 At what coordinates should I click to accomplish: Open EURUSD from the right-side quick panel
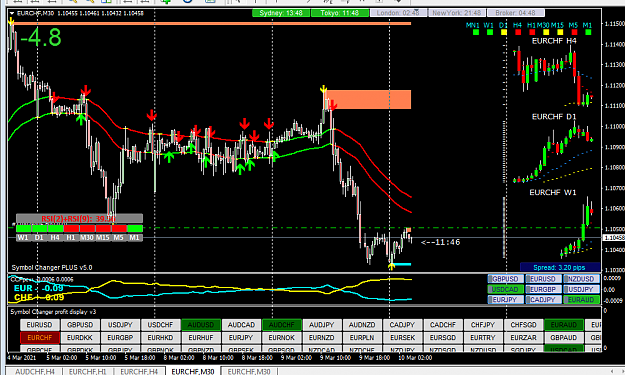pyautogui.click(x=543, y=279)
